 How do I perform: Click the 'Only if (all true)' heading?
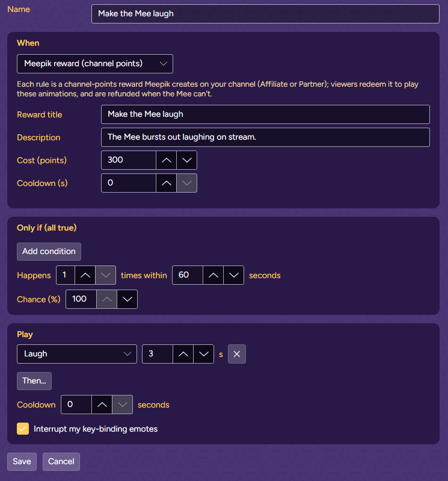coord(46,228)
